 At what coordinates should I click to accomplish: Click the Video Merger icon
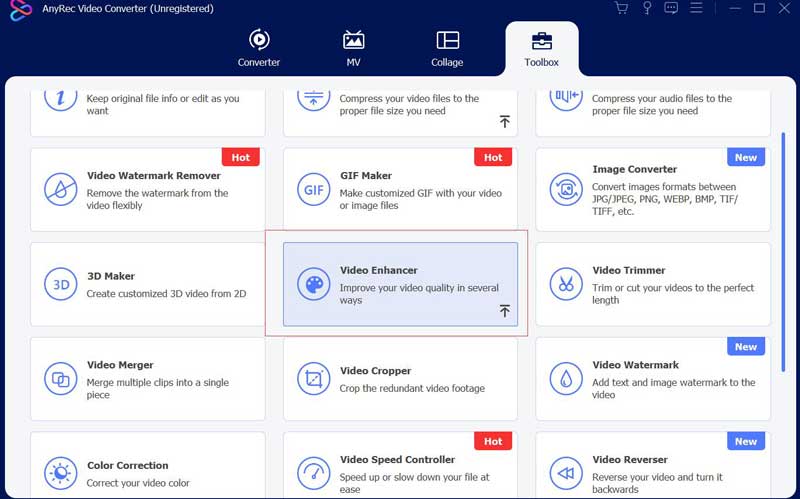[x=60, y=379]
